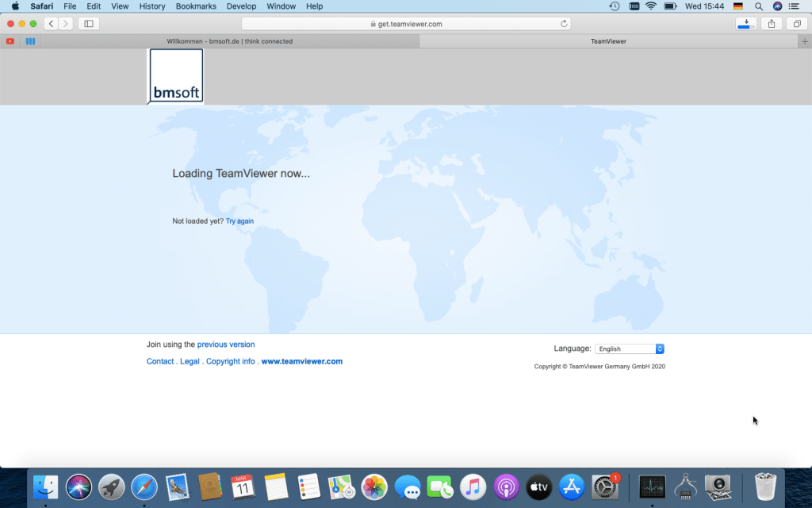This screenshot has height=508, width=812.
Task: Visit the www.teamviewer.com link
Action: click(302, 361)
